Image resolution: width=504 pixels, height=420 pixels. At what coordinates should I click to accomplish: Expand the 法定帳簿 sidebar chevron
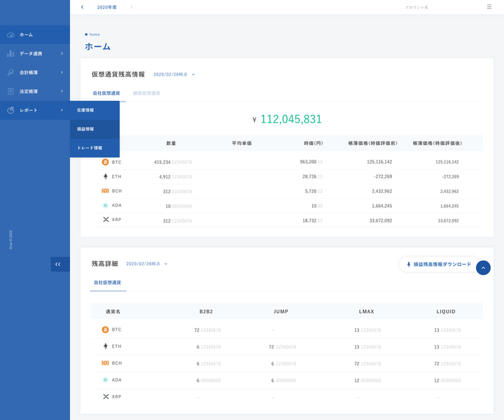click(62, 91)
